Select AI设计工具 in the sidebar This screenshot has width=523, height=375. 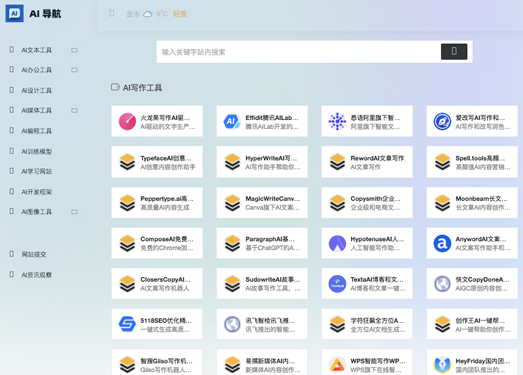coord(36,90)
